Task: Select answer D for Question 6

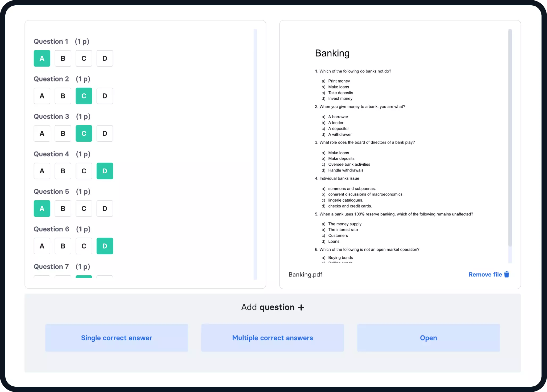Action: (105, 246)
